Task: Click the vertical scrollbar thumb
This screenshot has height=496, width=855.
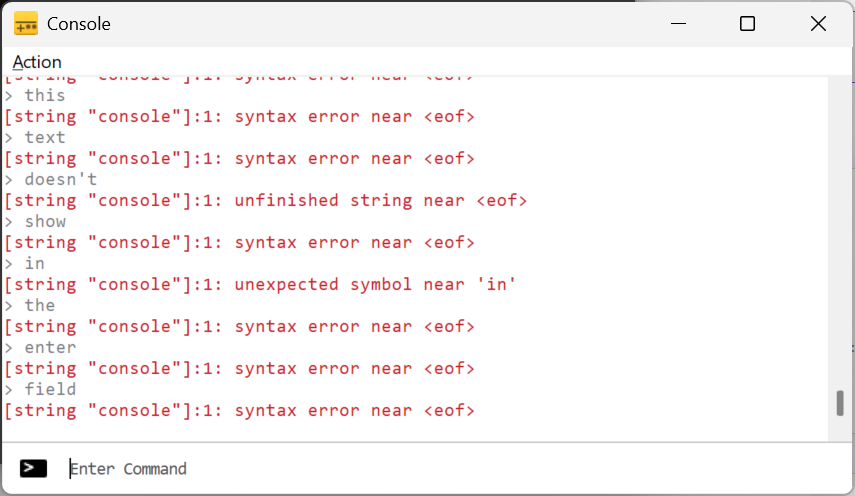Action: (x=840, y=403)
